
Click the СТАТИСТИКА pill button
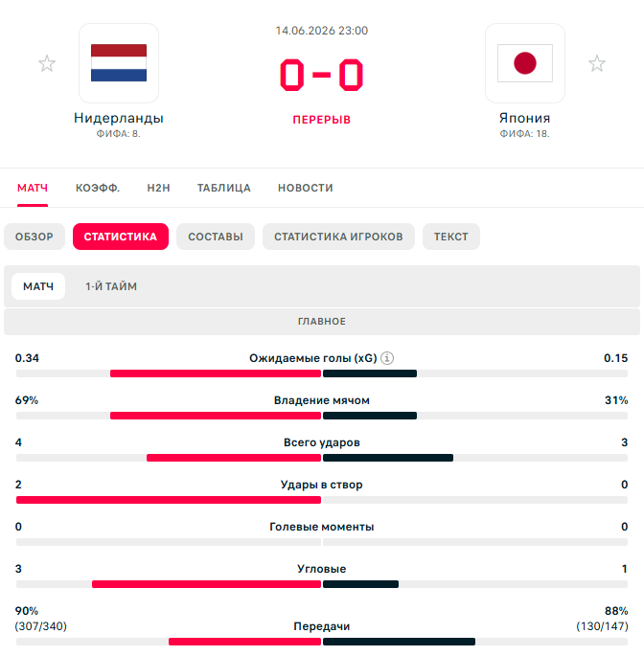click(x=121, y=237)
